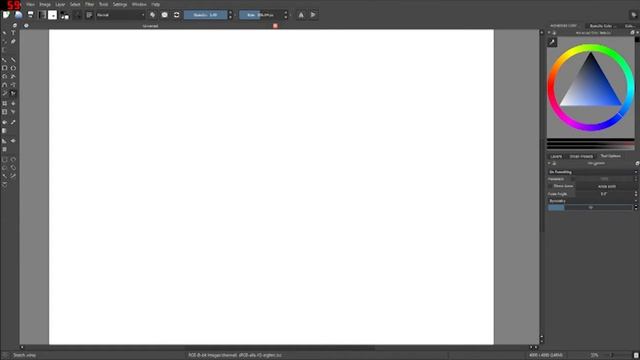Open the Image menu
This screenshot has height=360, width=640.
click(x=45, y=4)
